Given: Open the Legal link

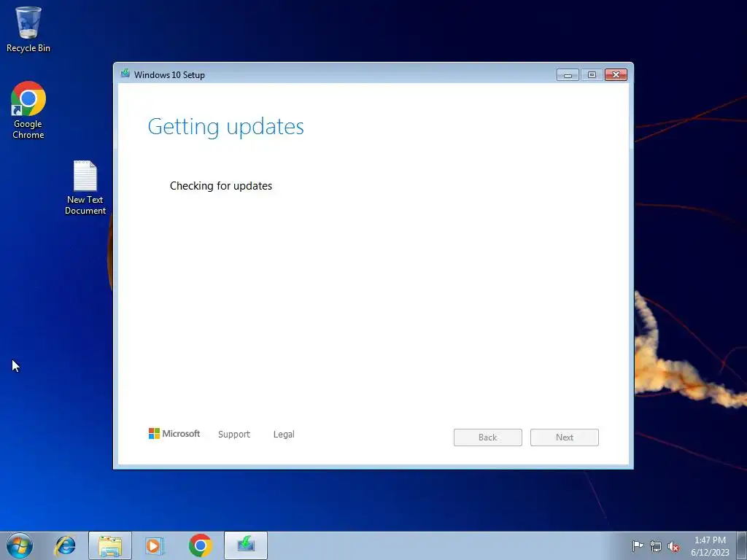Looking at the screenshot, I should [284, 435].
